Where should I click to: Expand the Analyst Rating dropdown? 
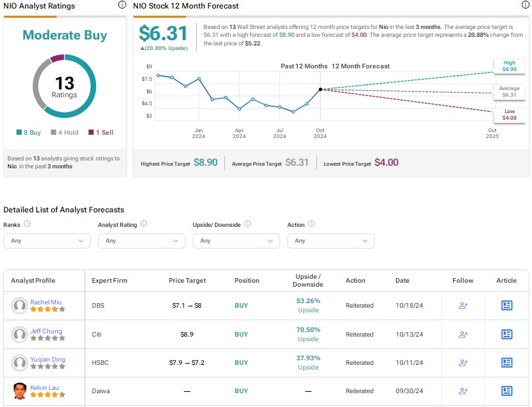(x=141, y=241)
